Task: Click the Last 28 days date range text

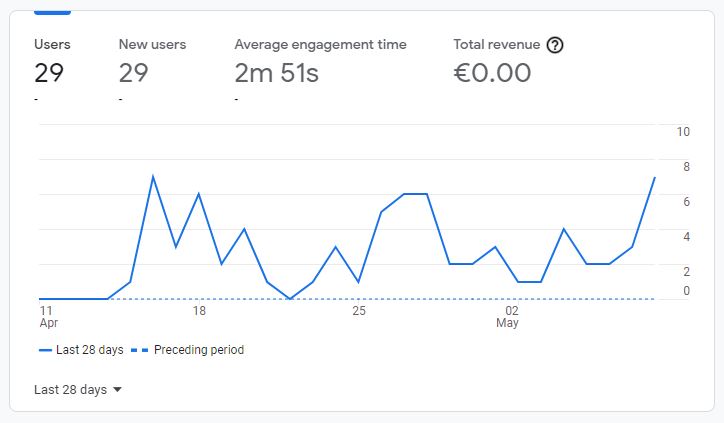Action: (x=70, y=390)
